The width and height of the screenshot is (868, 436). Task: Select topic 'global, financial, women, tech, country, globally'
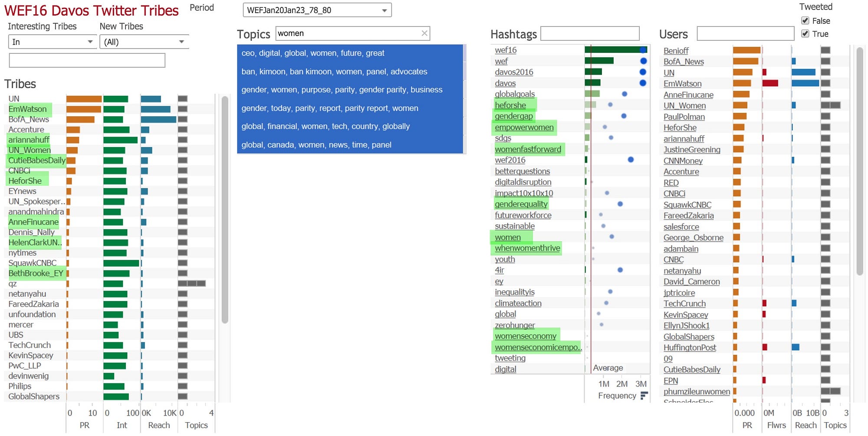click(350, 127)
